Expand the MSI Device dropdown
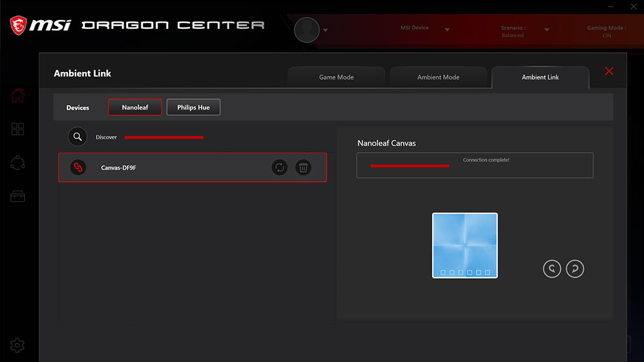The image size is (644, 362). coord(447,29)
